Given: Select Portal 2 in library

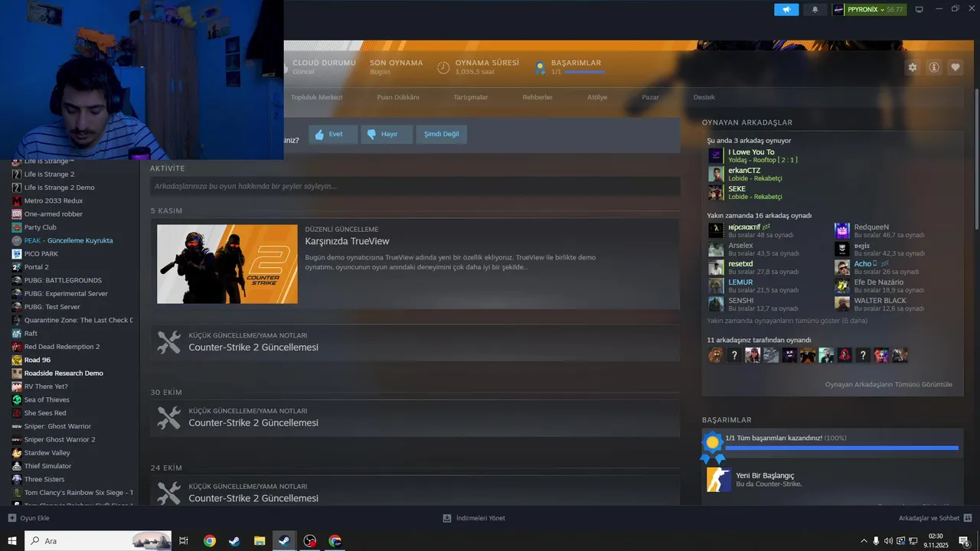Looking at the screenshot, I should [36, 267].
